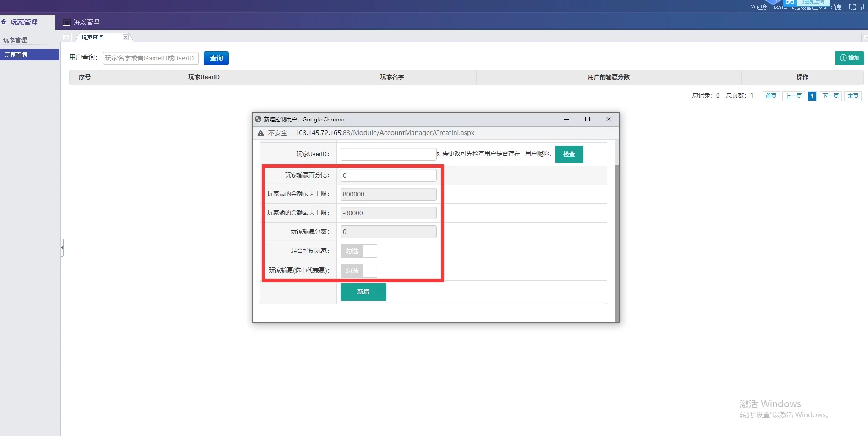Close the 玩家查询 tab with its X icon

coord(126,38)
